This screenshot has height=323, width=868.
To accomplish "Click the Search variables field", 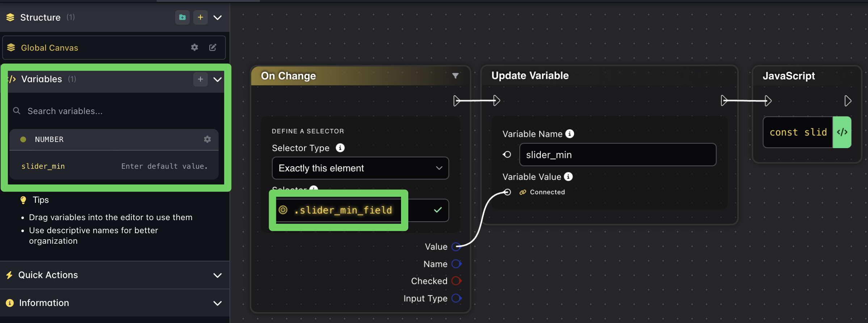I will pos(116,111).
